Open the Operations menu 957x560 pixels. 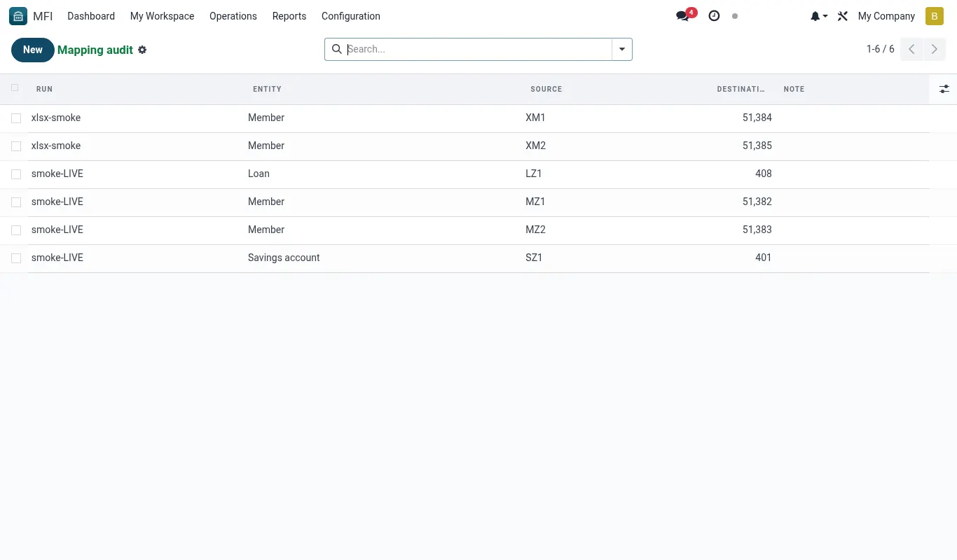(233, 16)
